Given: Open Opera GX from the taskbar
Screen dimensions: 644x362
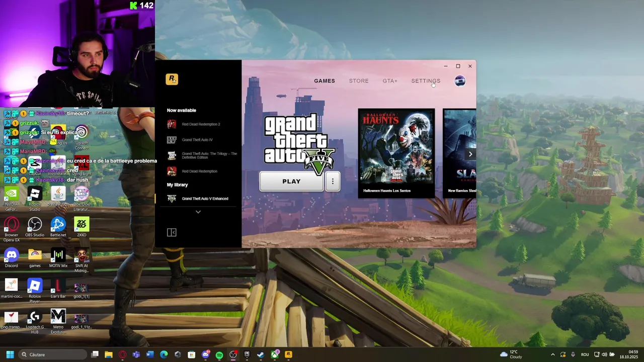Looking at the screenshot, I should (122, 354).
